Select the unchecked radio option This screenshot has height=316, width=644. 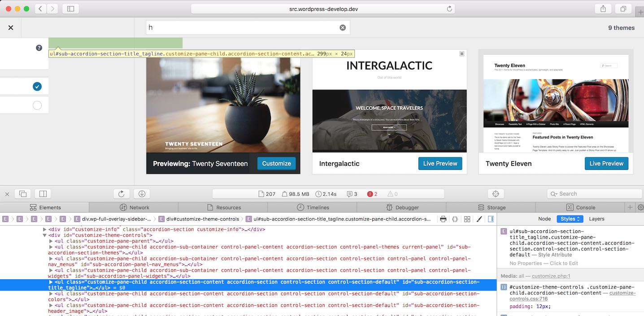pyautogui.click(x=37, y=105)
